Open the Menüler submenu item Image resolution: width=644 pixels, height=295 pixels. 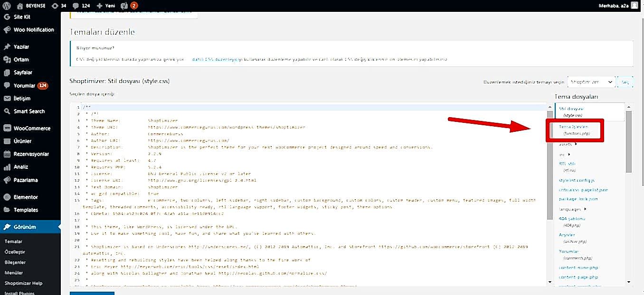coord(14,273)
